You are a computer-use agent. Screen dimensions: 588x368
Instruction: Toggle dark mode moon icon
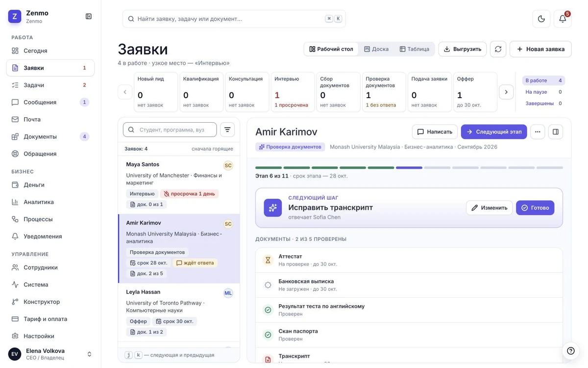click(x=541, y=19)
